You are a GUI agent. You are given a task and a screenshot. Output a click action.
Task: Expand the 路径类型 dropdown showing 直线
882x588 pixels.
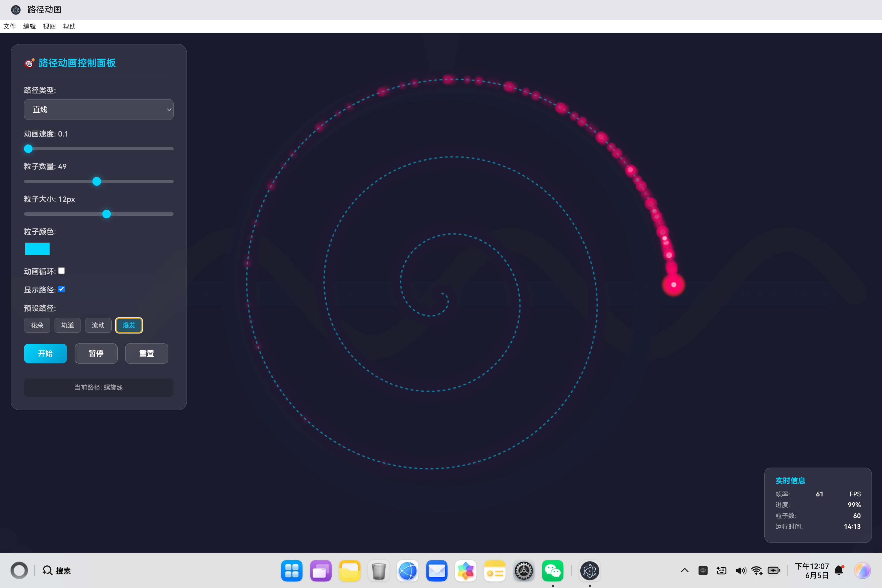[x=99, y=109]
